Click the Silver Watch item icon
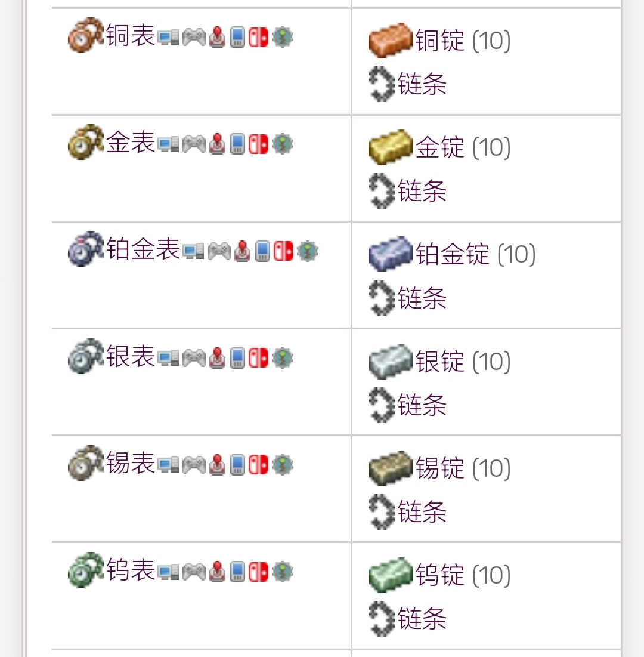Viewport: 644px width, 657px height. (86, 356)
